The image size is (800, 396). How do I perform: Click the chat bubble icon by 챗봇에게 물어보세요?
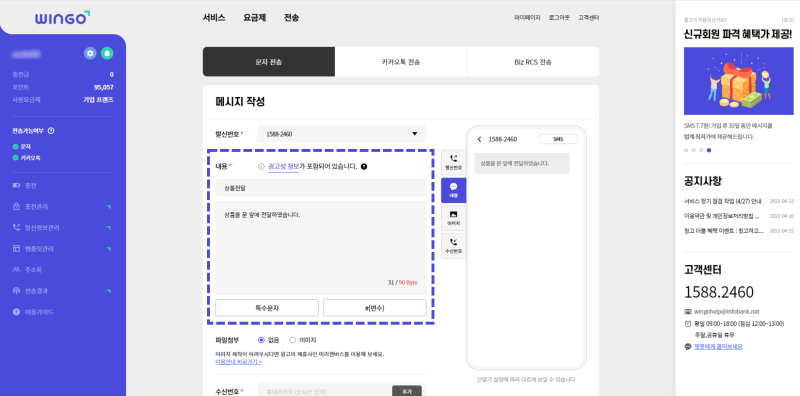[x=688, y=346]
